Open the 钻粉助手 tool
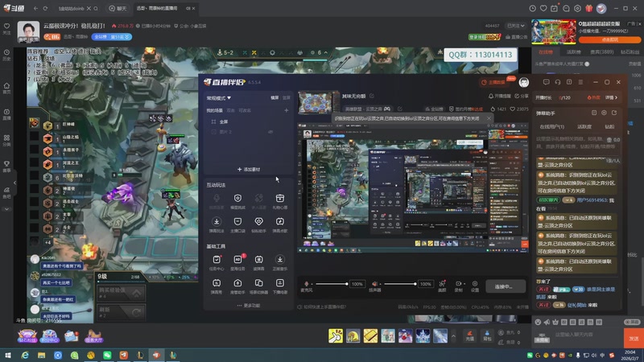This screenshot has width=644, height=362. pyautogui.click(x=258, y=224)
